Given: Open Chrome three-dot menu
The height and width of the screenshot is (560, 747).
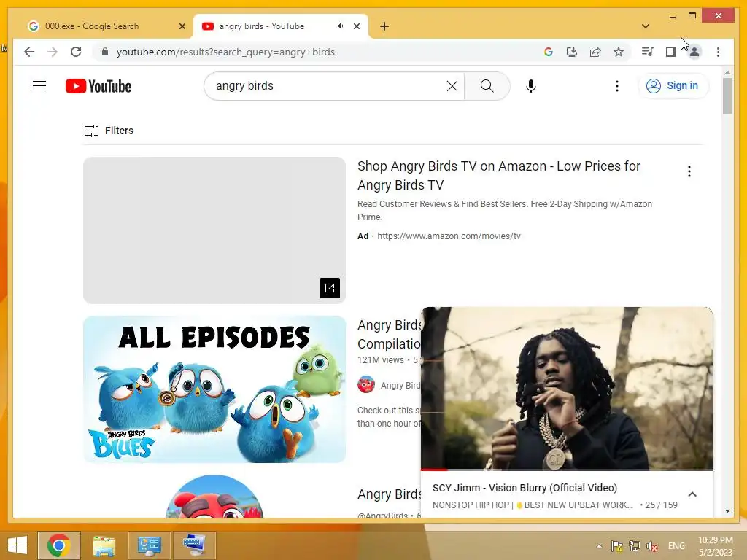Looking at the screenshot, I should pyautogui.click(x=718, y=52).
